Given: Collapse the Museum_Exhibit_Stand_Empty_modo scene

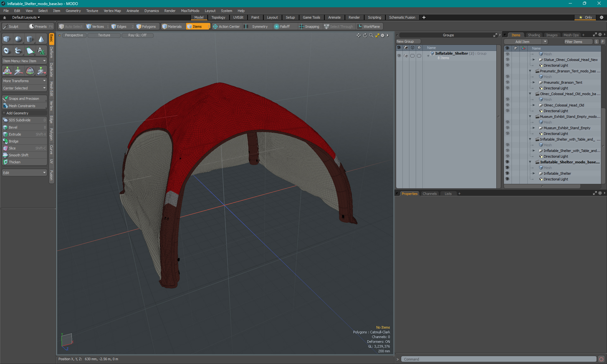Looking at the screenshot, I should (x=530, y=117).
